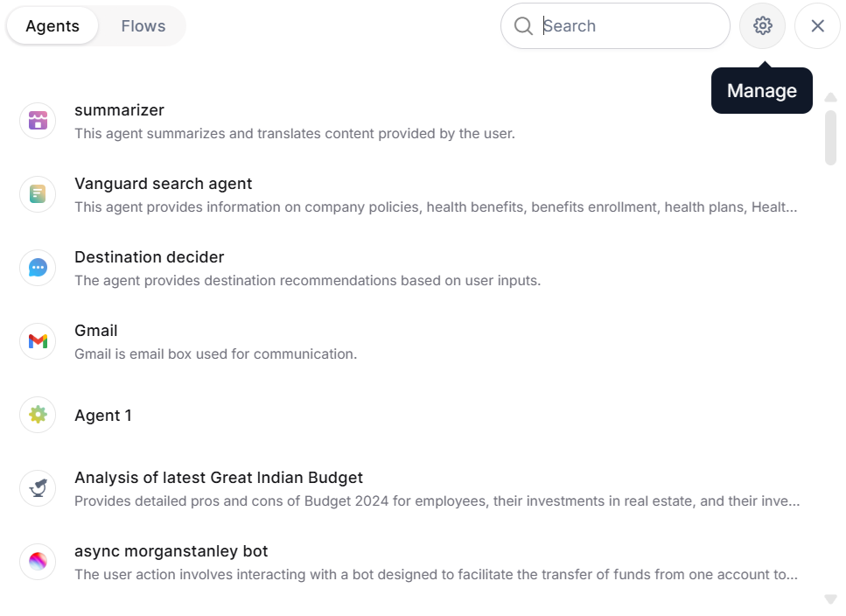Image resolution: width=846 pixels, height=616 pixels.
Task: Open Manage settings via gear icon
Action: coord(762,26)
